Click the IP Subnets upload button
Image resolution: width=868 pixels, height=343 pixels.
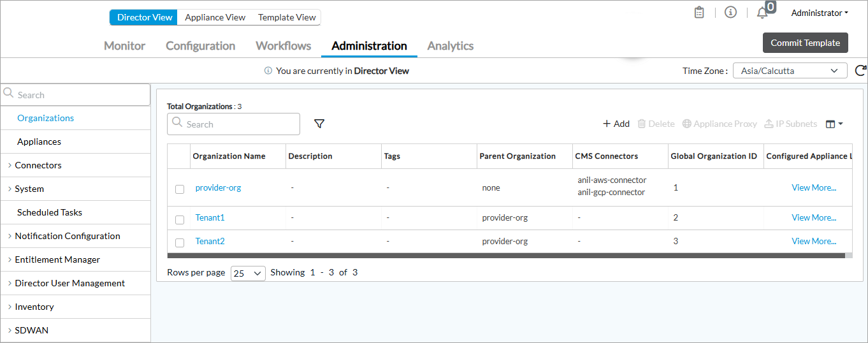[790, 124]
